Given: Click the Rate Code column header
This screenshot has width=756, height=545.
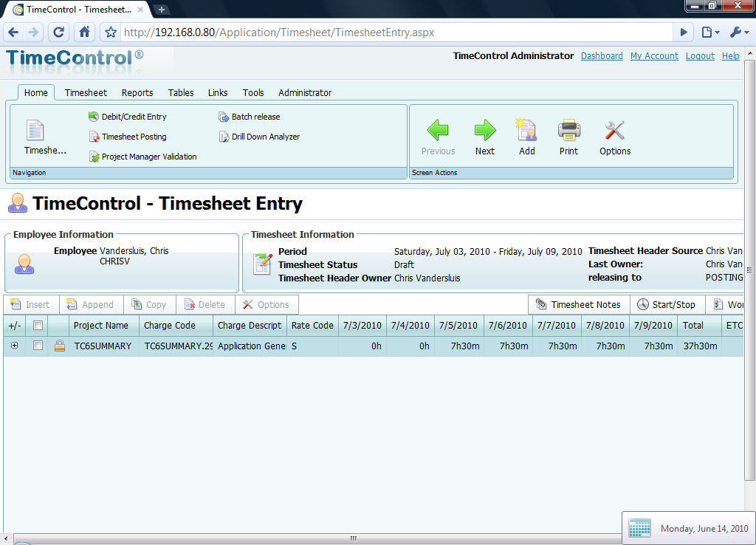Looking at the screenshot, I should click(x=312, y=326).
